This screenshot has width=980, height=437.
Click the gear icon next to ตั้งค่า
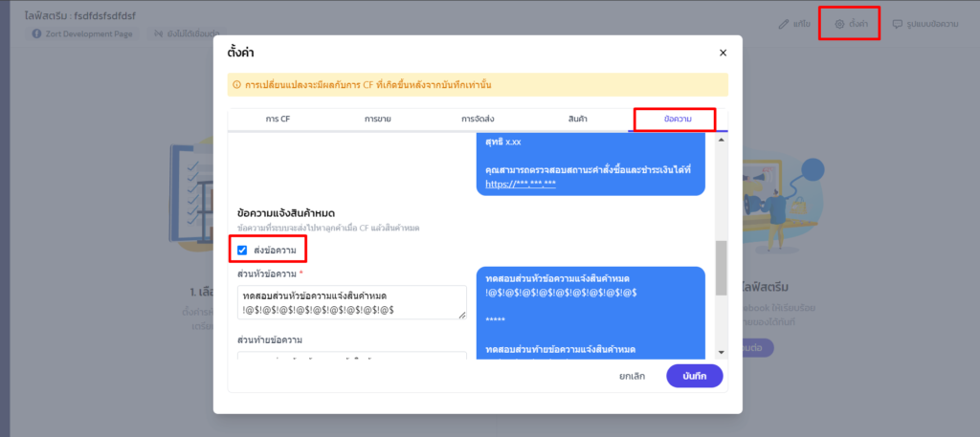click(839, 24)
